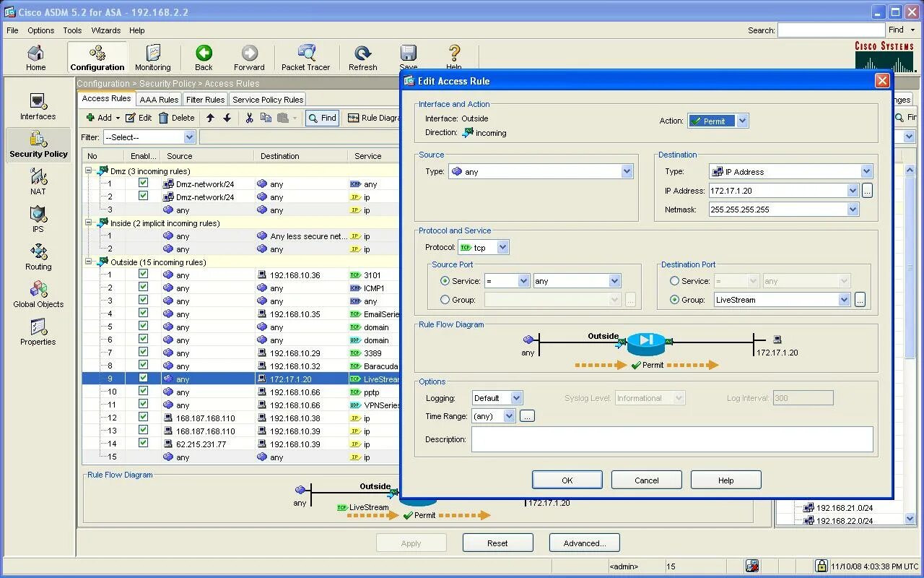The height and width of the screenshot is (578, 924).
Task: Open the IPS section
Action: (x=38, y=219)
